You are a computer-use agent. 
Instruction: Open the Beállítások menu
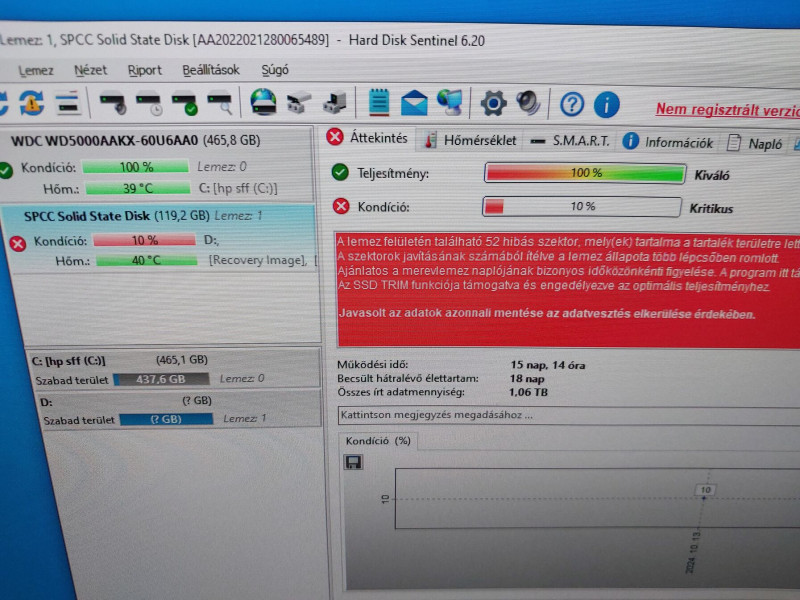click(x=211, y=70)
